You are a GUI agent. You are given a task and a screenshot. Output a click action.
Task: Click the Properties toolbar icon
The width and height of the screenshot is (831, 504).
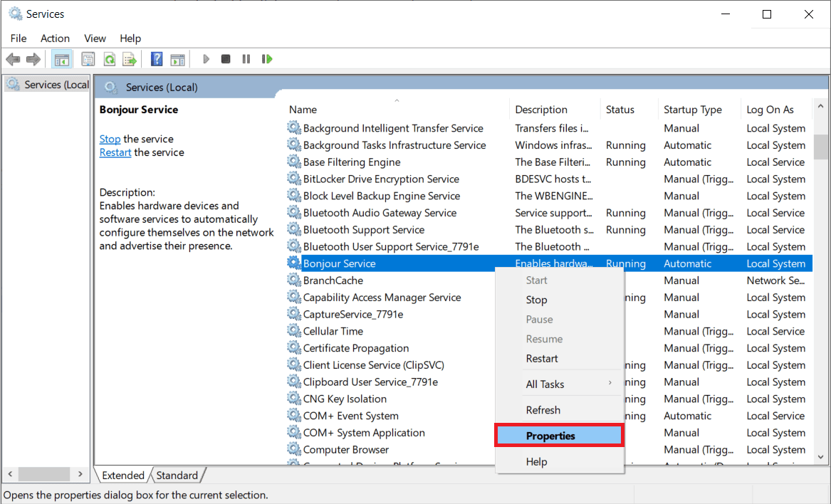pos(88,59)
